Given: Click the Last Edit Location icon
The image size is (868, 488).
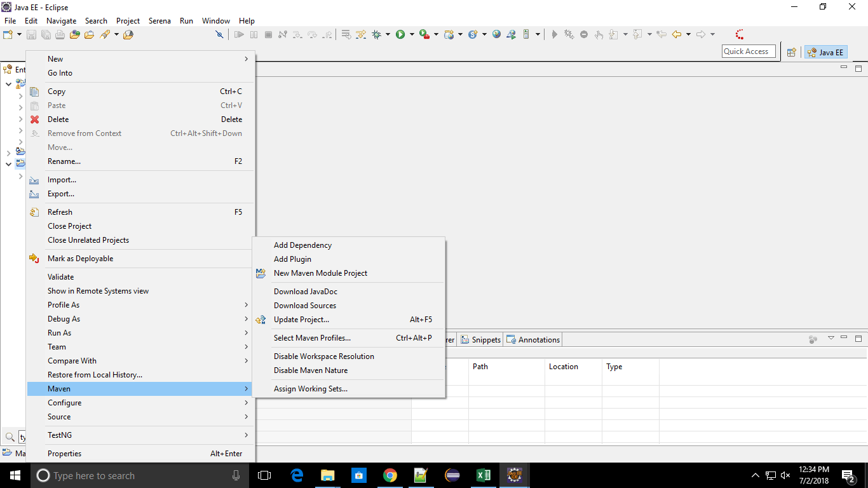Looking at the screenshot, I should (661, 34).
